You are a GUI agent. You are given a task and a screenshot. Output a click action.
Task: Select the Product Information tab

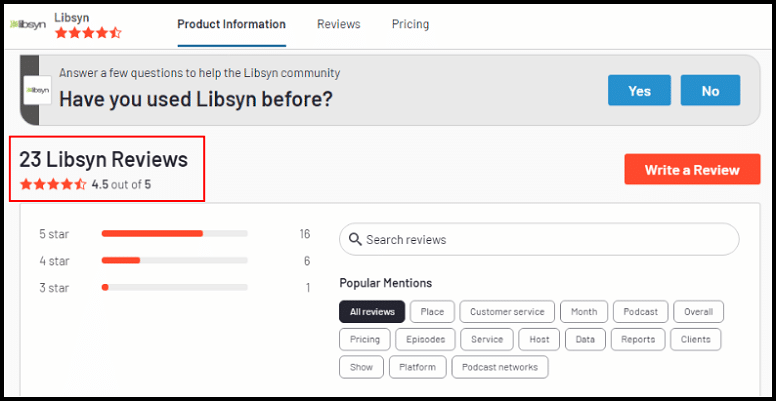[x=232, y=24]
